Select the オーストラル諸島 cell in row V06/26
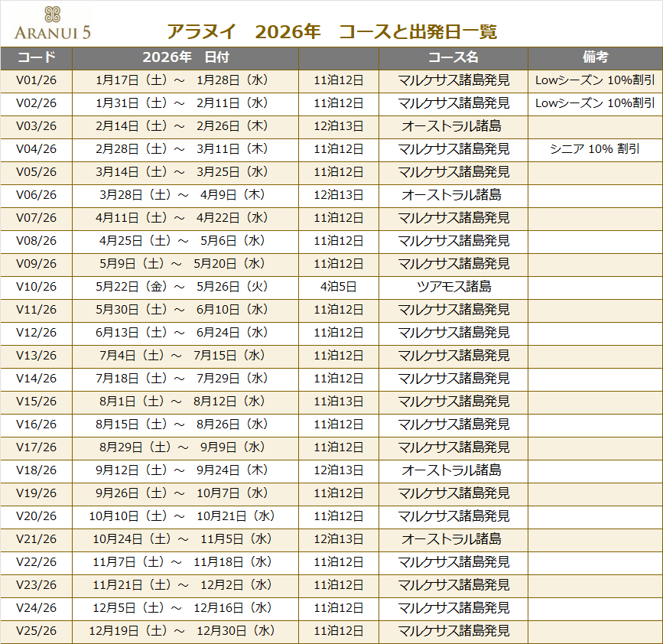 (x=453, y=195)
